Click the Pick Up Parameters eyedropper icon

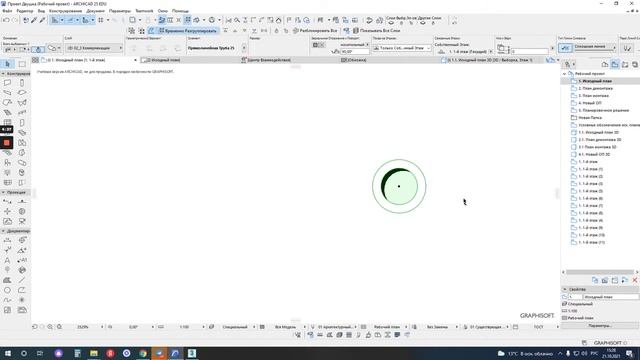pos(34,20)
